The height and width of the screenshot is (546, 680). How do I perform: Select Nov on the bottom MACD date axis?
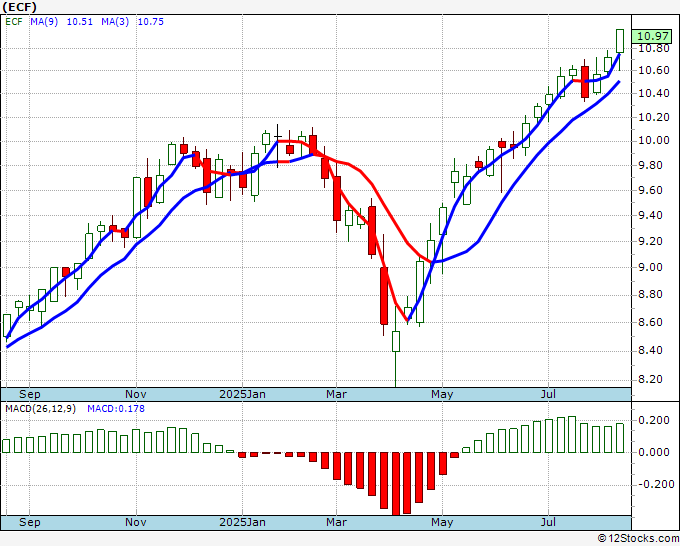[136, 522]
